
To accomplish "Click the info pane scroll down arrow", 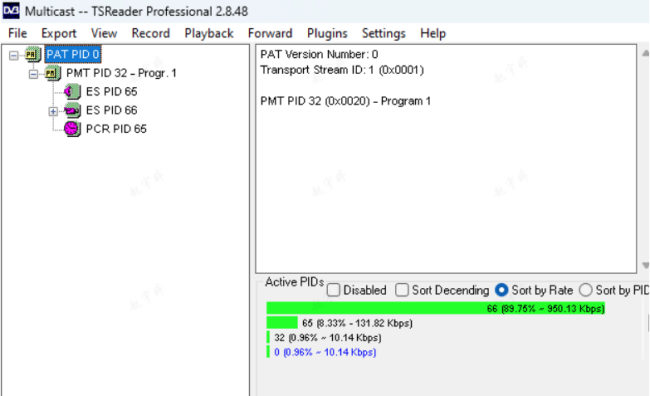I will pyautogui.click(x=645, y=265).
